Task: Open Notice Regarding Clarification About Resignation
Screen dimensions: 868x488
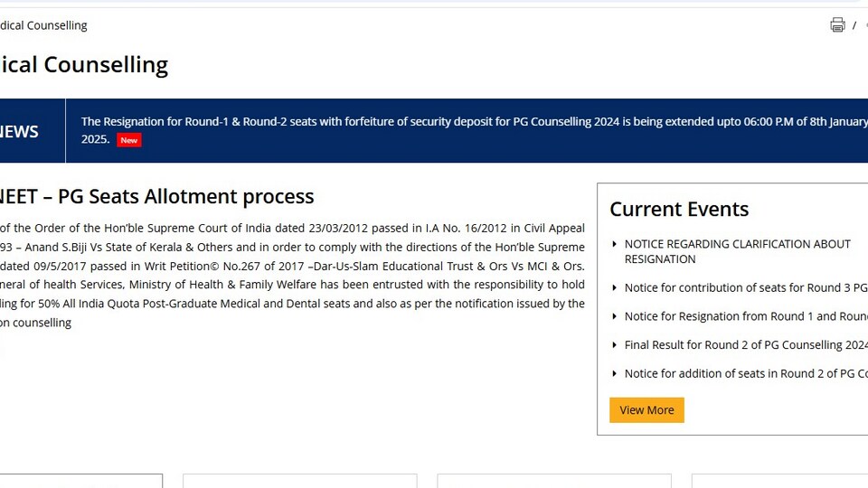Action: pyautogui.click(x=738, y=252)
